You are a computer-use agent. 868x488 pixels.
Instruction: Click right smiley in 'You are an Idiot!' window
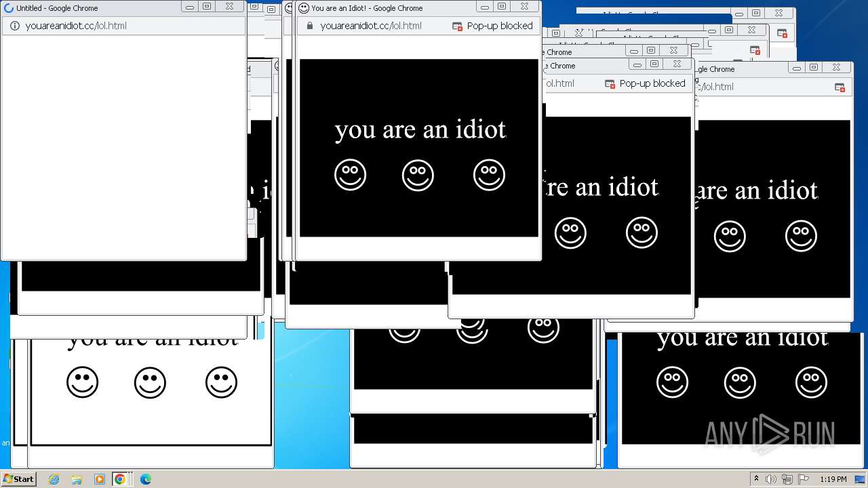489,175
